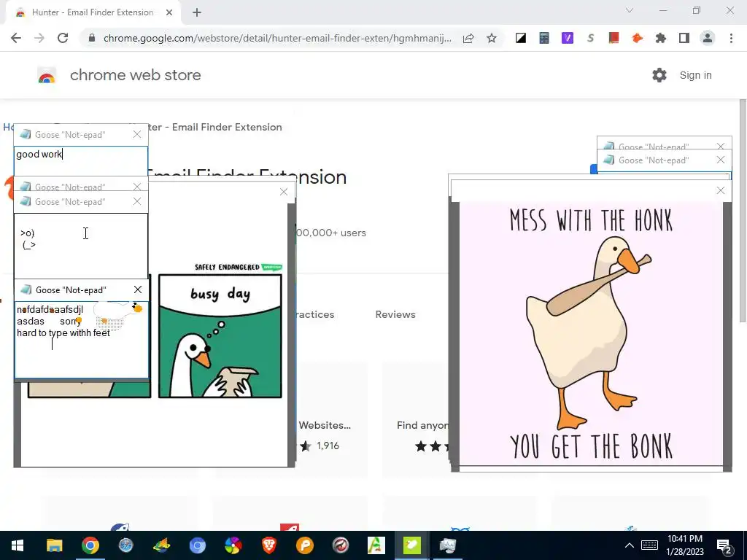
Task: Open the colorful pinwheel taskbar app
Action: click(233, 545)
